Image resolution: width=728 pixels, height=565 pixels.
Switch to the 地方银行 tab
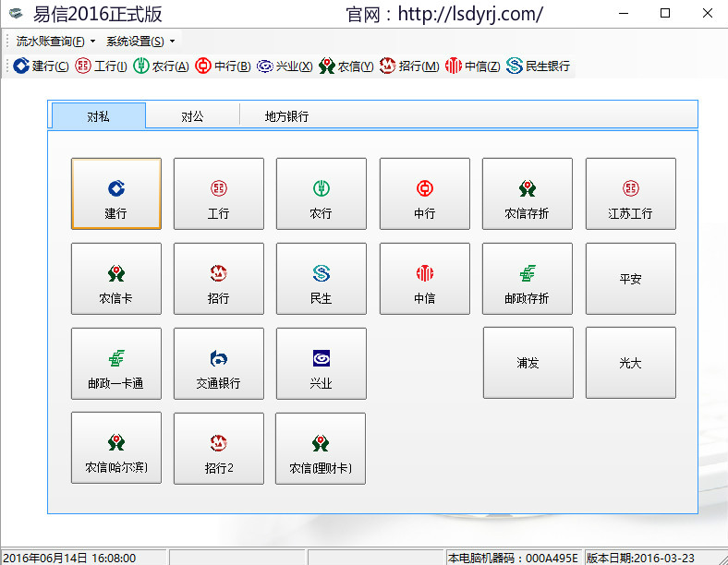(x=286, y=116)
